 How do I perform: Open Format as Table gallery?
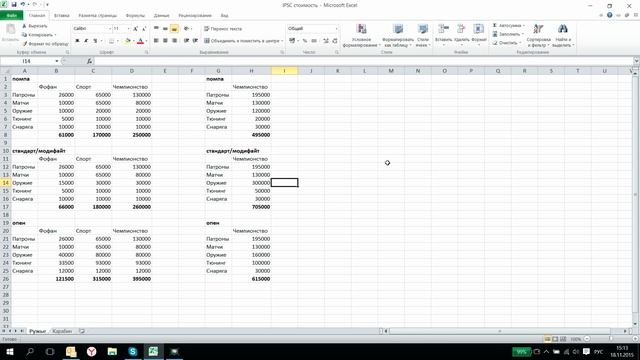click(398, 36)
